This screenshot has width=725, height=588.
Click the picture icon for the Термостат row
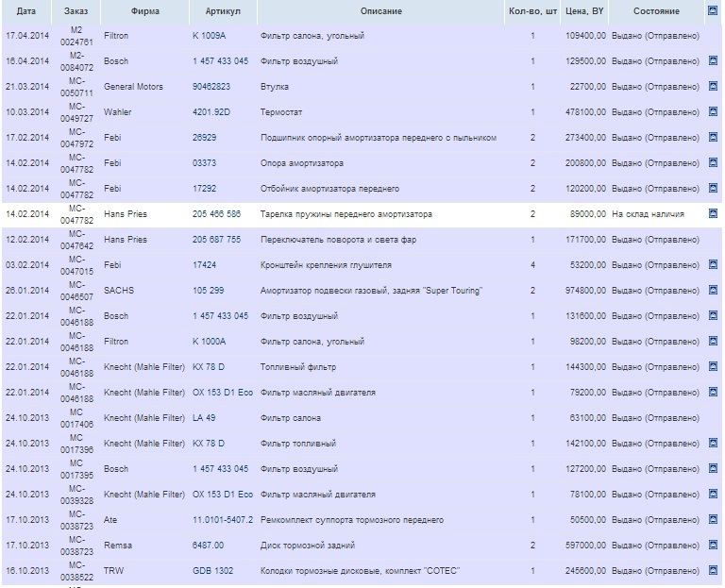[x=713, y=111]
